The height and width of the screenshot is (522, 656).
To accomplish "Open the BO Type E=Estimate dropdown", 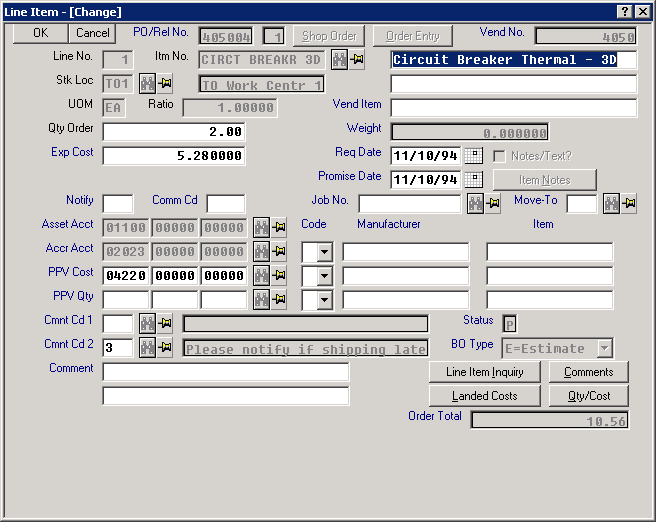I will pos(605,348).
